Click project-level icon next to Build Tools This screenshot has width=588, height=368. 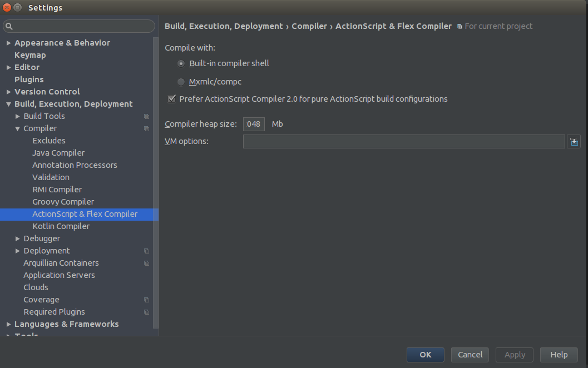point(147,116)
